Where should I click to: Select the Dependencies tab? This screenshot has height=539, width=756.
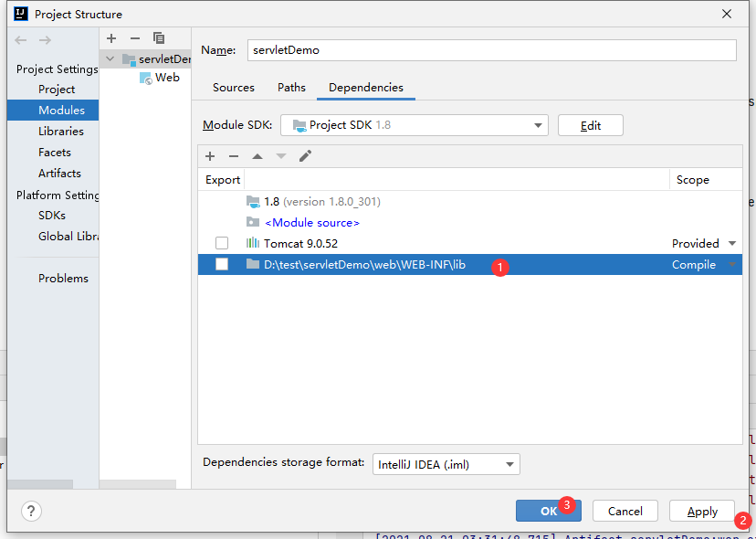click(x=366, y=88)
